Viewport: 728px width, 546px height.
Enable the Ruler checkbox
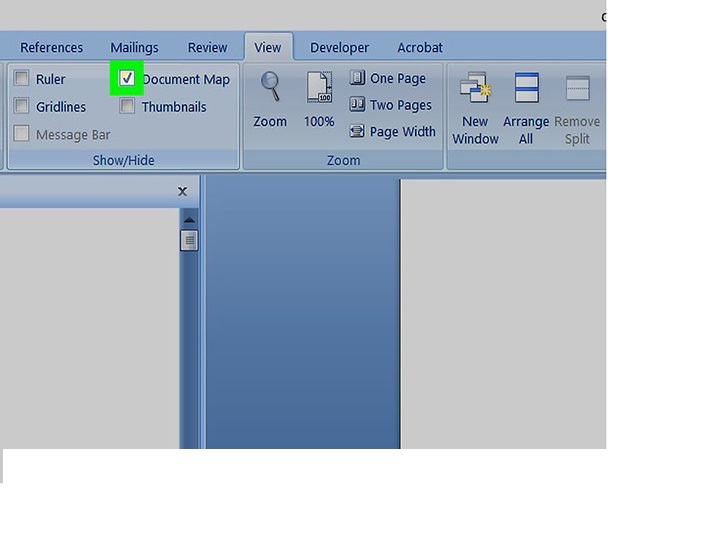(x=21, y=78)
